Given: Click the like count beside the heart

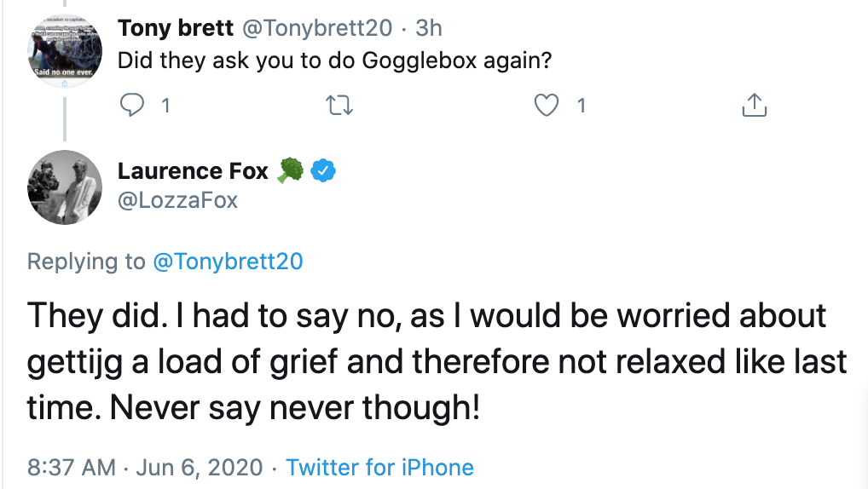Looking at the screenshot, I should (581, 106).
